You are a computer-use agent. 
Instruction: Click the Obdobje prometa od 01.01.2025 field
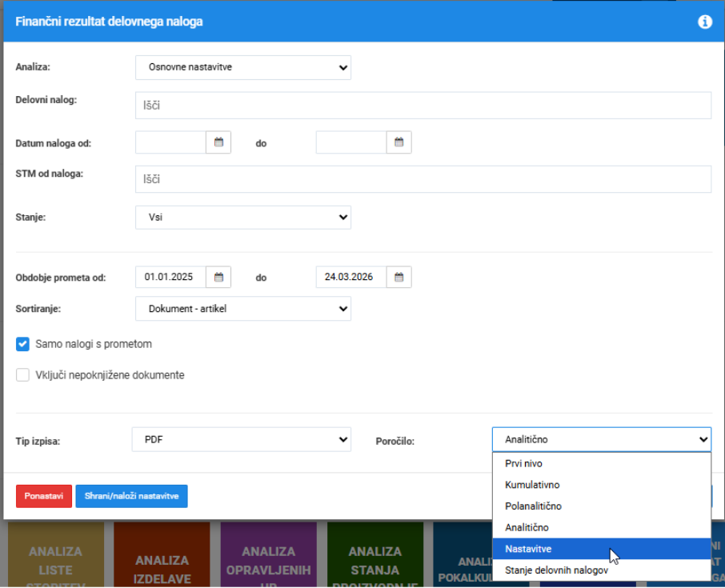[x=170, y=277]
